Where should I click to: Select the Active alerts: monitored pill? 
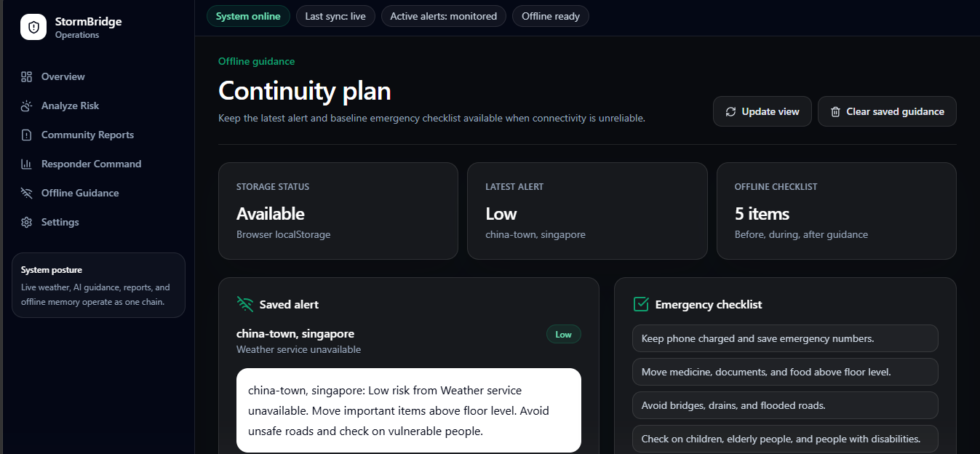pyautogui.click(x=444, y=16)
